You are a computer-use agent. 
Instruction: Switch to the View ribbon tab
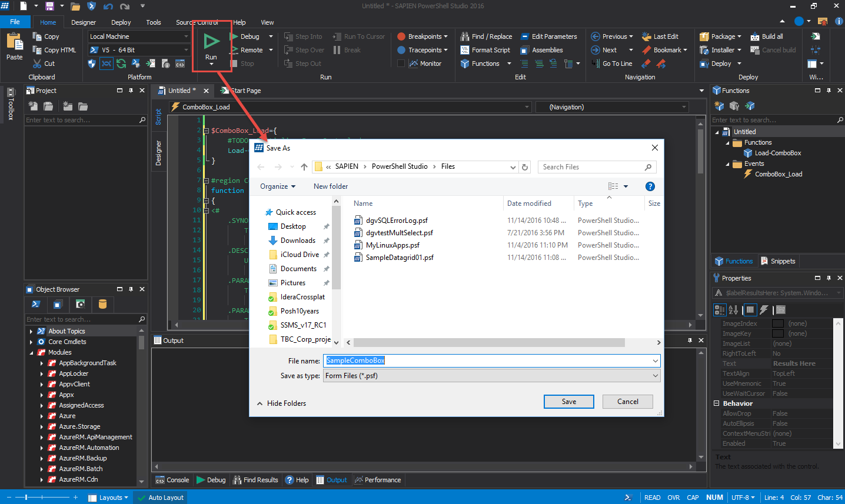click(267, 22)
